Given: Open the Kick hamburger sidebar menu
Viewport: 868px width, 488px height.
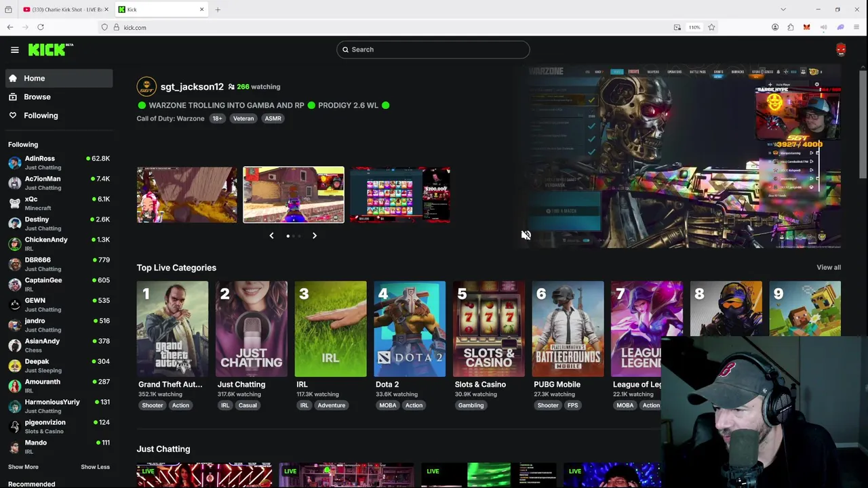Looking at the screenshot, I should (14, 49).
